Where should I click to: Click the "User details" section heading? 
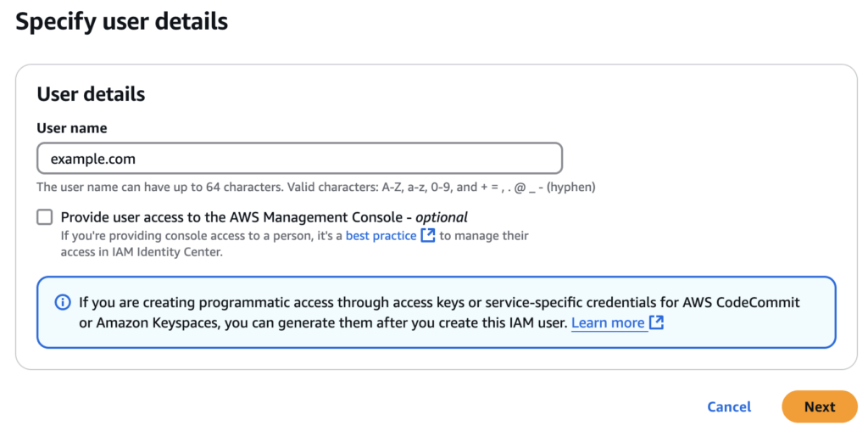coord(91,94)
